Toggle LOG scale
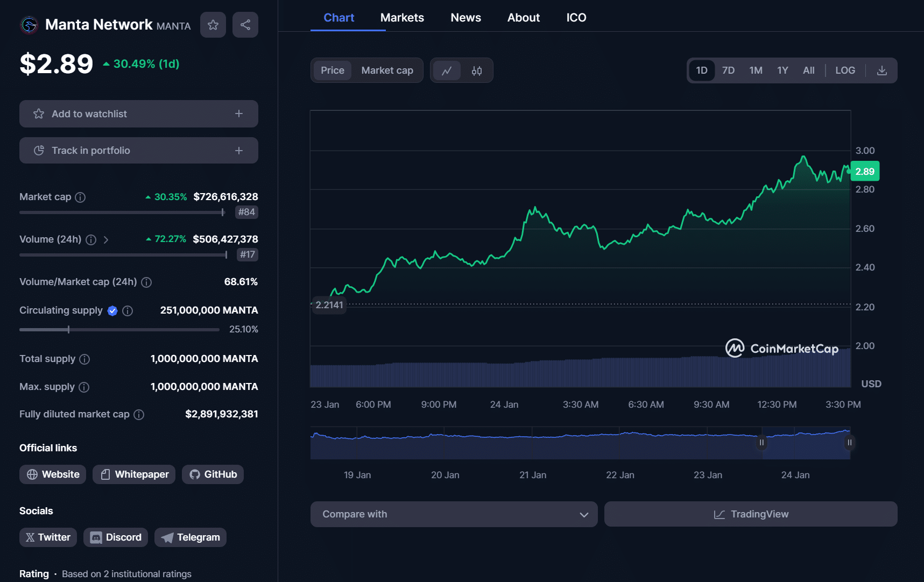 (x=845, y=70)
